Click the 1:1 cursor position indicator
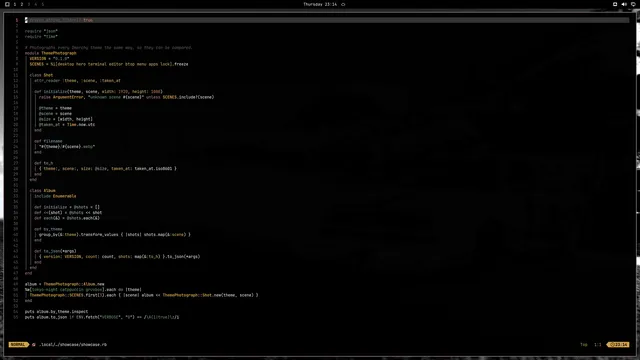 (x=598, y=344)
